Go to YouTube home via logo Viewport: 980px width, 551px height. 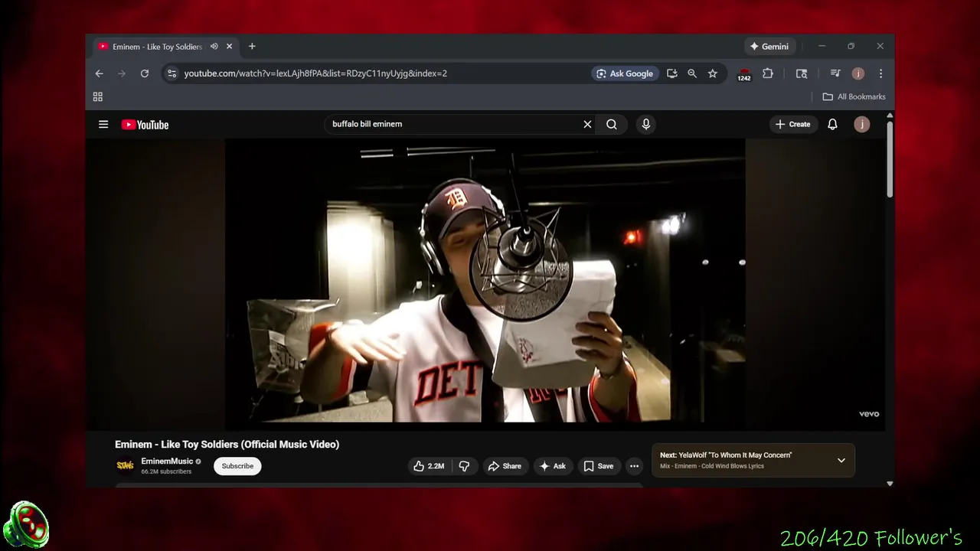[145, 125]
